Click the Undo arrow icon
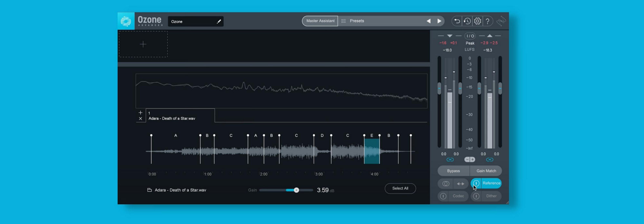The width and height of the screenshot is (644, 224). coord(457,21)
